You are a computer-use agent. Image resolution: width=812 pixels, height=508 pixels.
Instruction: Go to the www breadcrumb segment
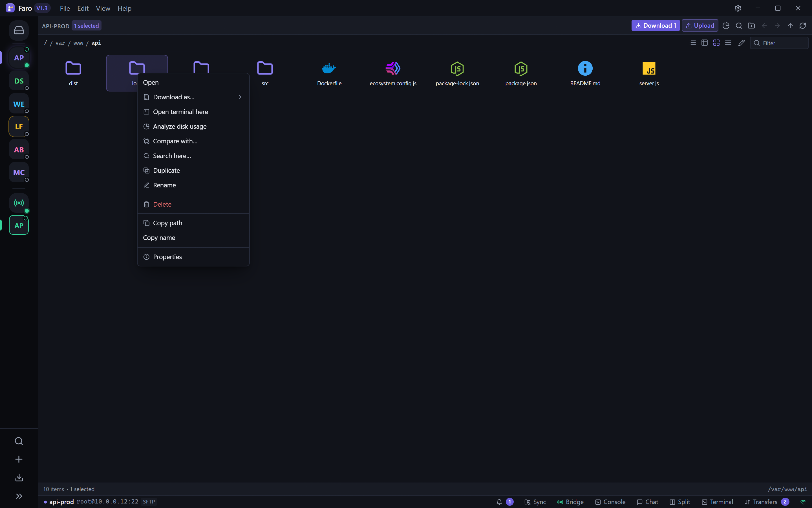click(78, 43)
